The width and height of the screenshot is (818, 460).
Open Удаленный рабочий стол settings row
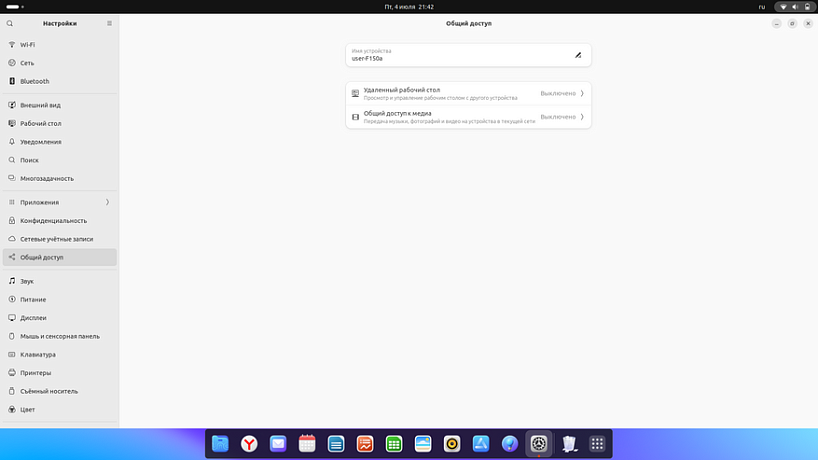468,93
